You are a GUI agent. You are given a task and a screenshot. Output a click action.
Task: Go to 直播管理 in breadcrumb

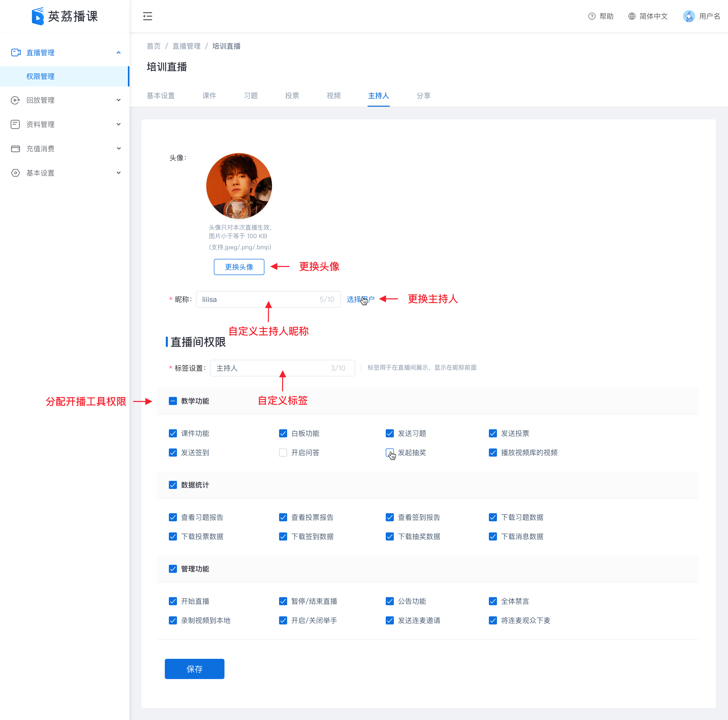187,46
